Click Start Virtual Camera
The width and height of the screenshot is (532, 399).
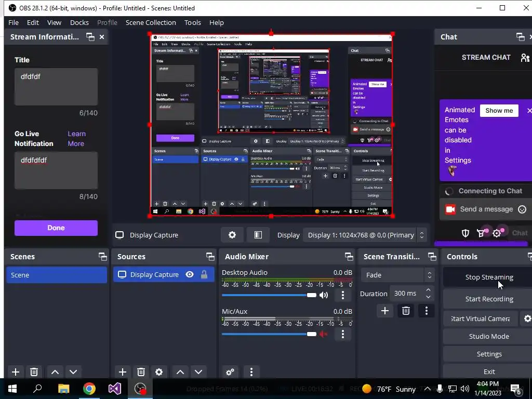[x=481, y=318]
